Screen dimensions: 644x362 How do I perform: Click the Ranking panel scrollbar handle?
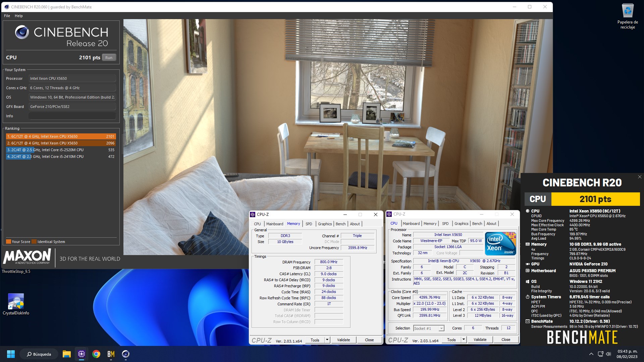(122, 144)
